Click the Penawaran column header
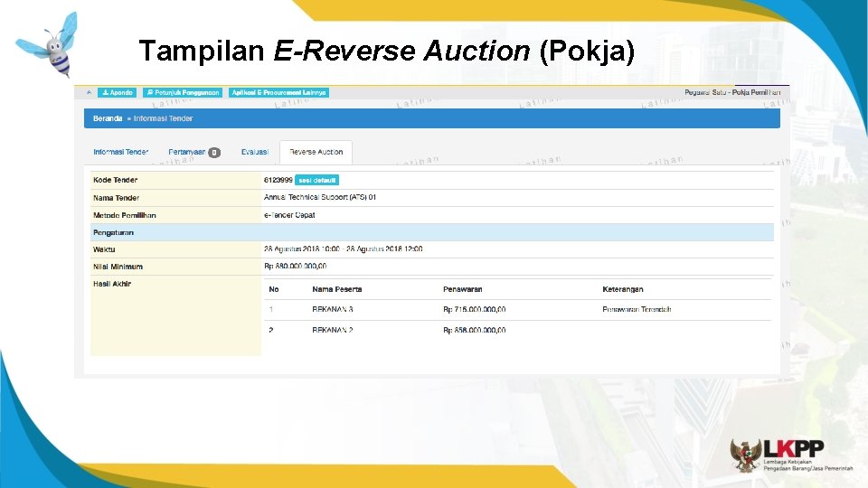The width and height of the screenshot is (868, 488). click(x=463, y=289)
